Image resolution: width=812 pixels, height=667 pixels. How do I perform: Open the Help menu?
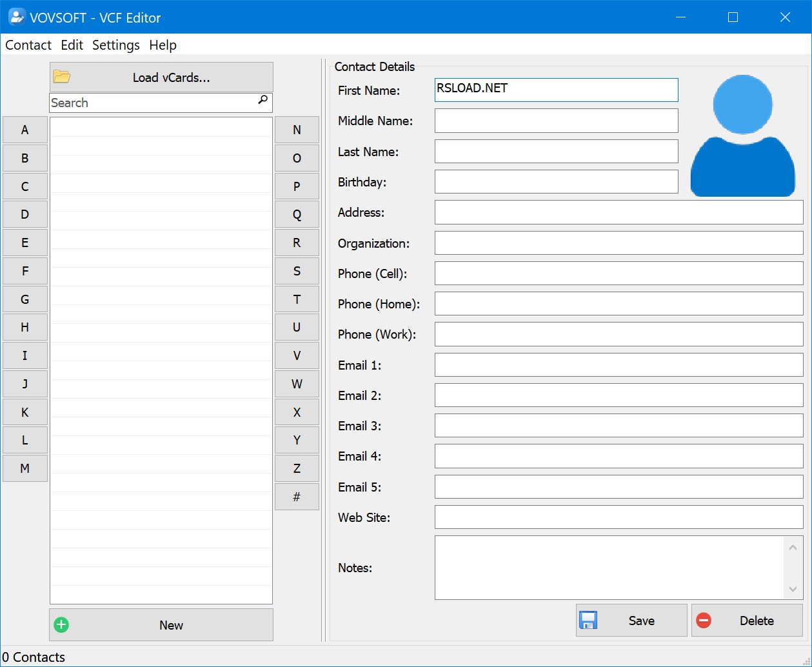pos(163,45)
